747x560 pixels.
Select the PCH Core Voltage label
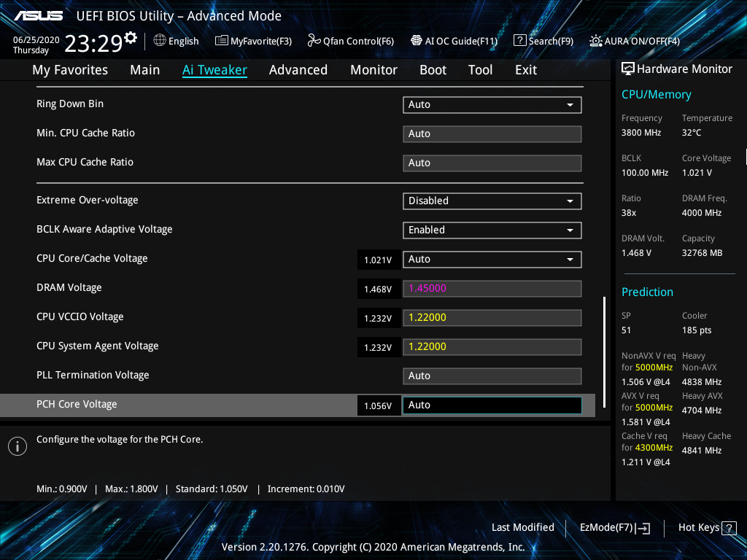click(77, 404)
